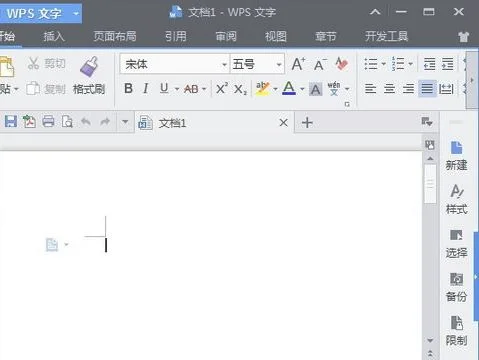Screen dimensions: 479x360
Task: Apply text highlight color
Action: [263, 89]
